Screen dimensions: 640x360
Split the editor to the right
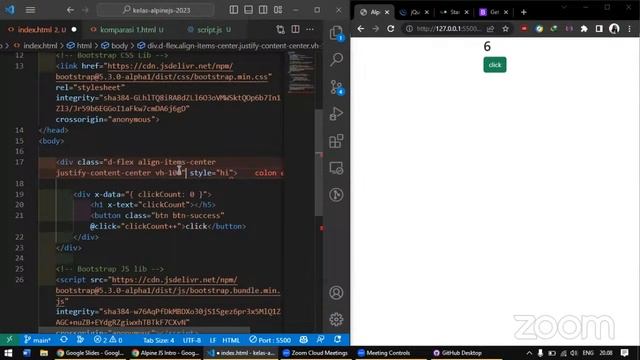point(295,29)
